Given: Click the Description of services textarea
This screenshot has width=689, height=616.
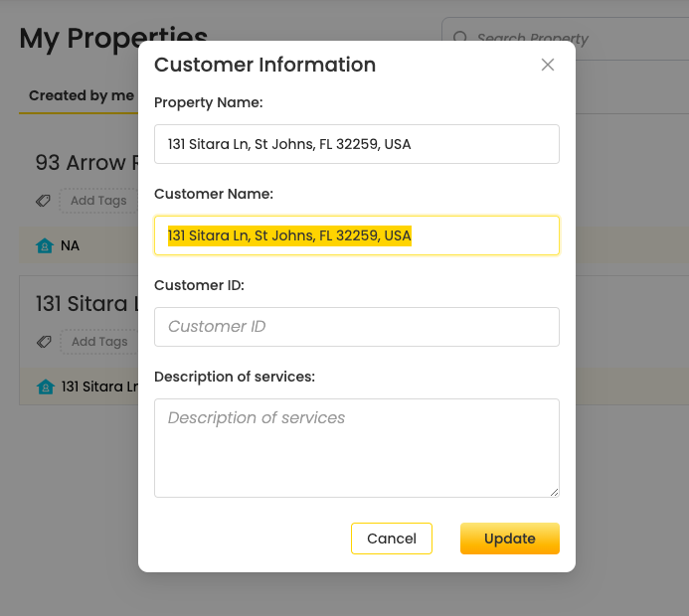Looking at the screenshot, I should pyautogui.click(x=356, y=447).
